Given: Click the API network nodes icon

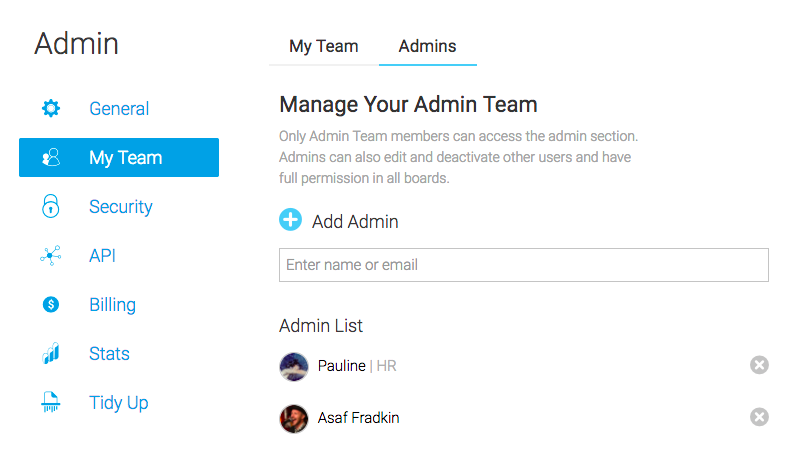Looking at the screenshot, I should coord(51,255).
